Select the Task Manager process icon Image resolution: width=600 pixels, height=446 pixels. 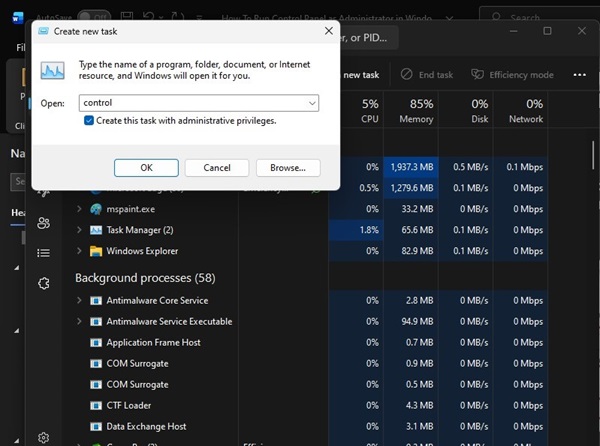pos(96,230)
